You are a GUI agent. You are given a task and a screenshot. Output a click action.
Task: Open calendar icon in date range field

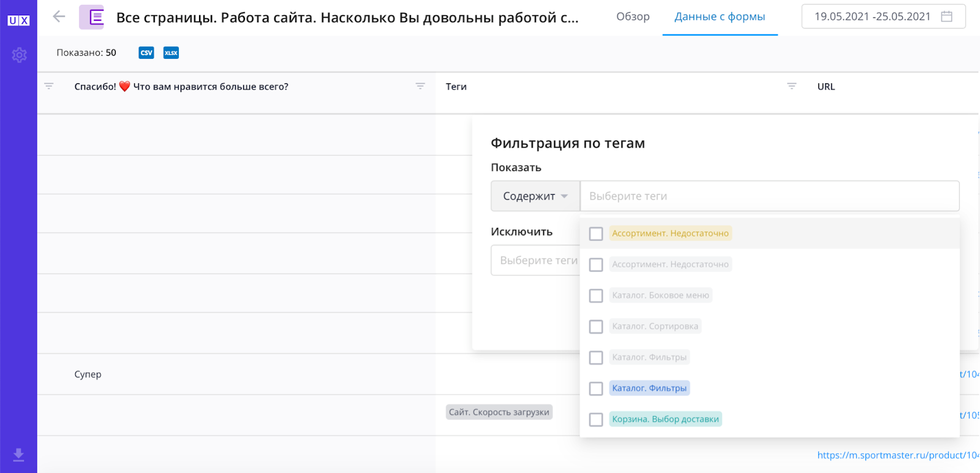946,17
